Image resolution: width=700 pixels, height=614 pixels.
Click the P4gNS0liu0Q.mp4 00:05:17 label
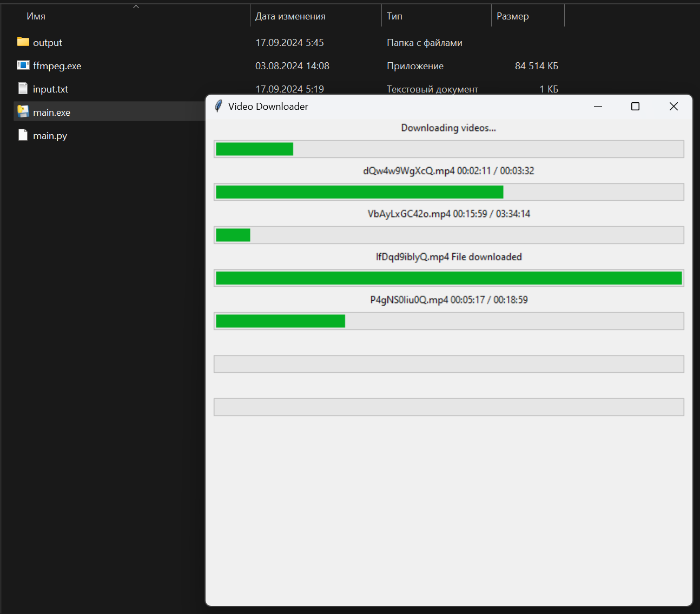448,300
